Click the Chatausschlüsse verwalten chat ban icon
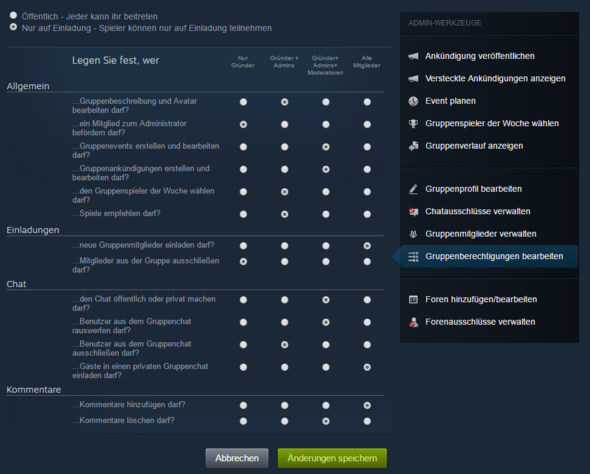 pyautogui.click(x=413, y=211)
